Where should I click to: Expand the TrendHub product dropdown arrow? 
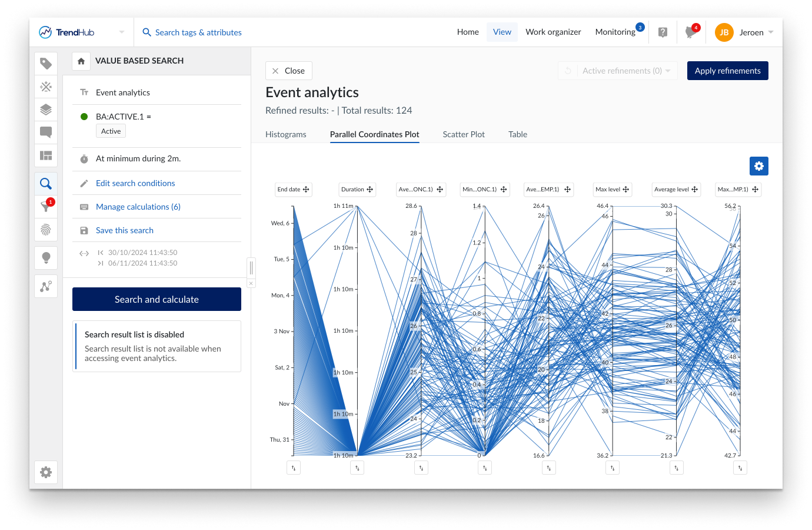[122, 32]
